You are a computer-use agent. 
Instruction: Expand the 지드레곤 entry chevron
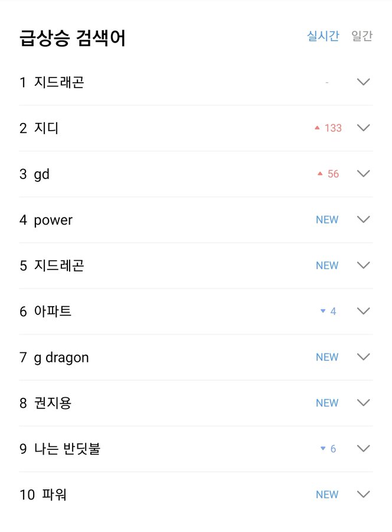pyautogui.click(x=363, y=265)
